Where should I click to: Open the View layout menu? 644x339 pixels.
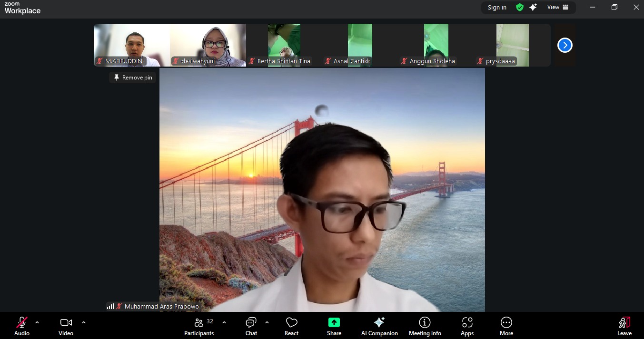[x=557, y=7]
